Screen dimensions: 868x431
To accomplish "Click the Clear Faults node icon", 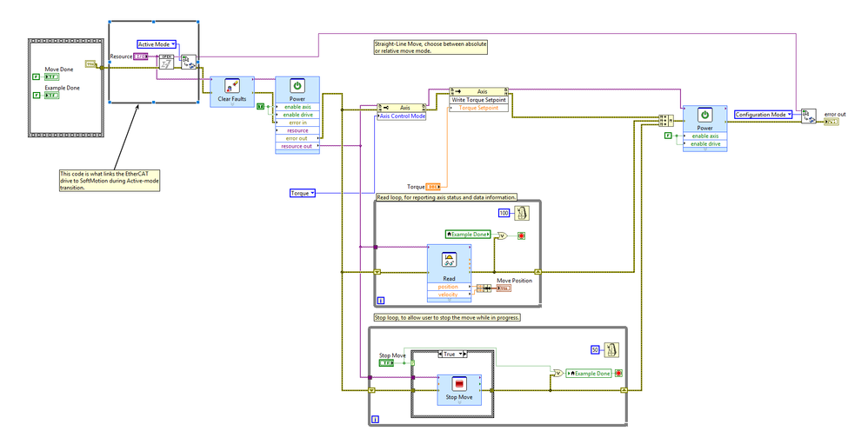I will pos(232,86).
